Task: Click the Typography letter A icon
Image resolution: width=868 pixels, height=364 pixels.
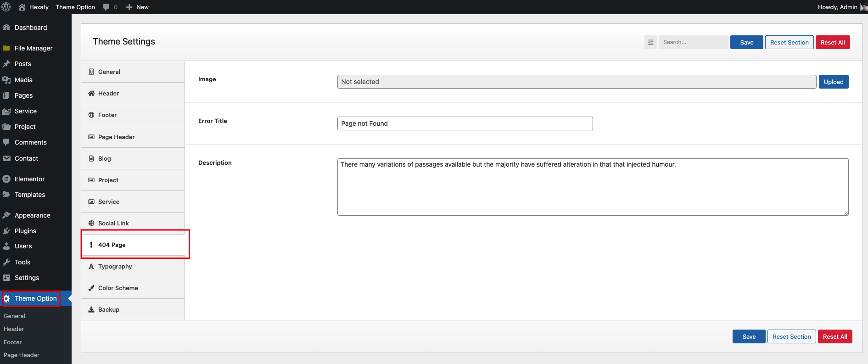Action: click(x=91, y=266)
